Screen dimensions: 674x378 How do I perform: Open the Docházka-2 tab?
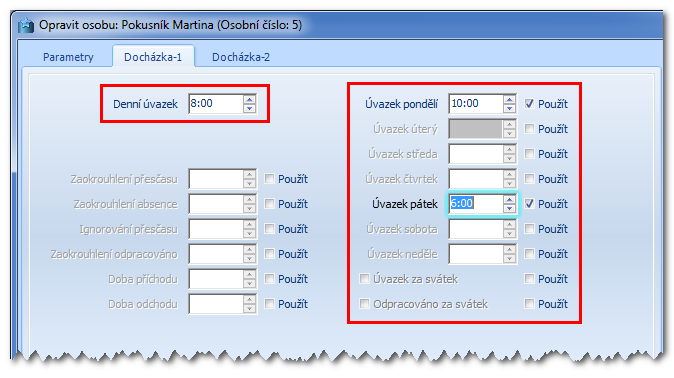click(x=241, y=57)
